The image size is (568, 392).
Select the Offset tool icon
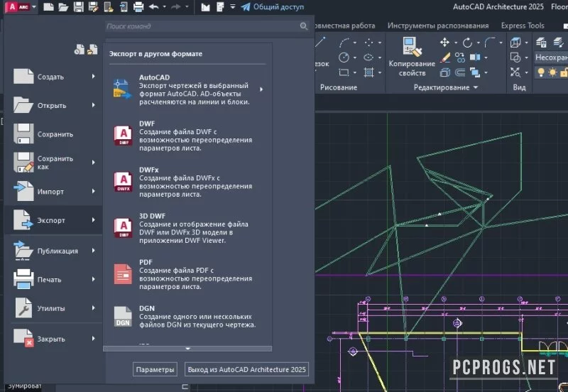coord(460,72)
